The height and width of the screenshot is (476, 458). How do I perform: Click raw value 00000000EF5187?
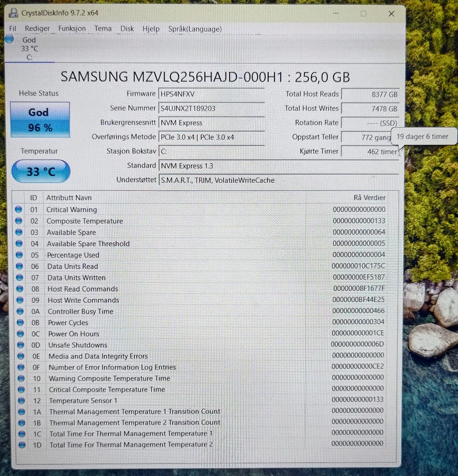359,277
